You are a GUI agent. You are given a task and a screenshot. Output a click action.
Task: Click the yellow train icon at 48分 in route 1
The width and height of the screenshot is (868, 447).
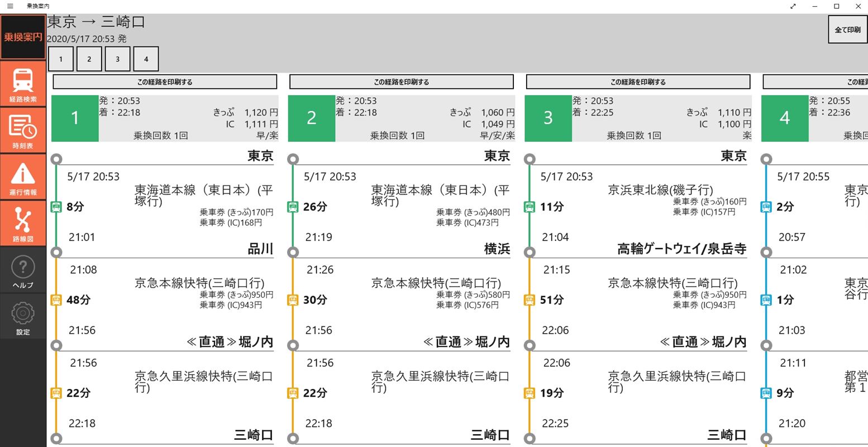[x=56, y=300]
